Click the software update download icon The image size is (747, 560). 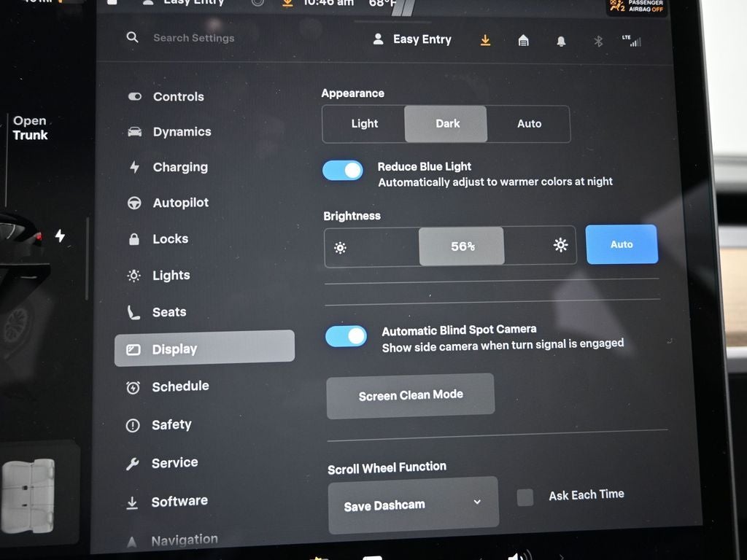(x=485, y=40)
